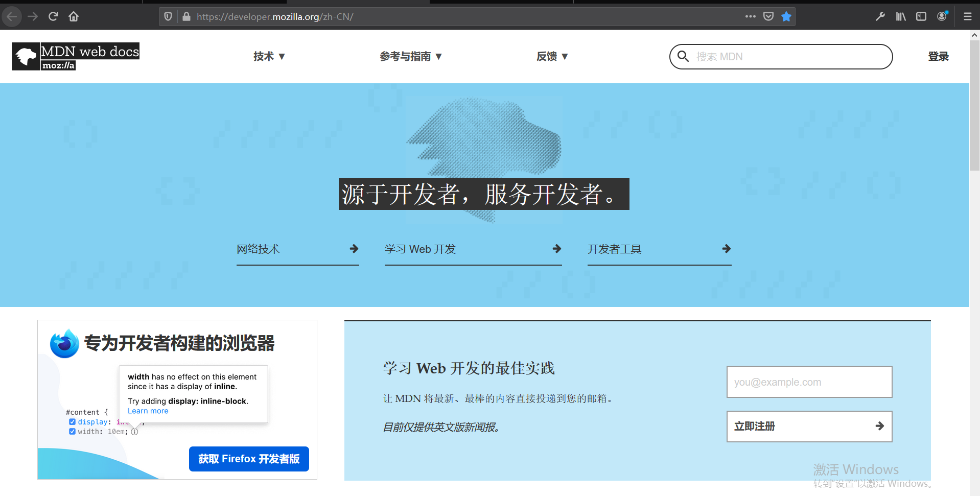980x496 pixels.
Task: Open page actions three-dot menu
Action: (750, 16)
